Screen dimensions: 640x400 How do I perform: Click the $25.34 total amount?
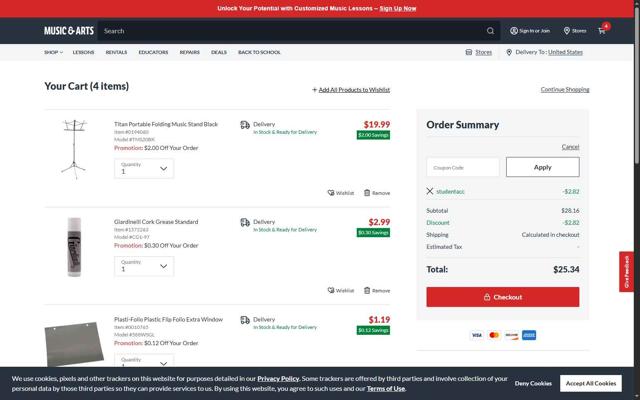pyautogui.click(x=566, y=269)
